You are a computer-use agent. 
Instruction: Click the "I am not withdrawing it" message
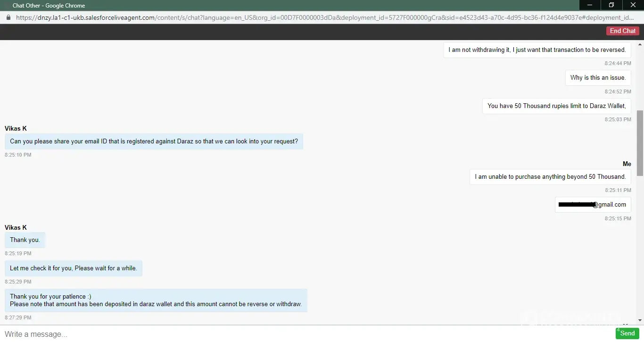537,50
